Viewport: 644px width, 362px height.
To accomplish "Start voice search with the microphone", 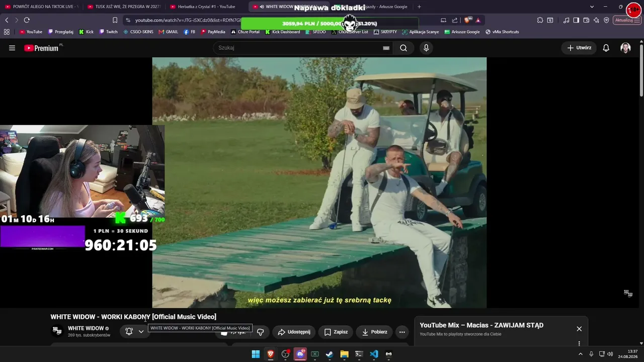I will (426, 48).
